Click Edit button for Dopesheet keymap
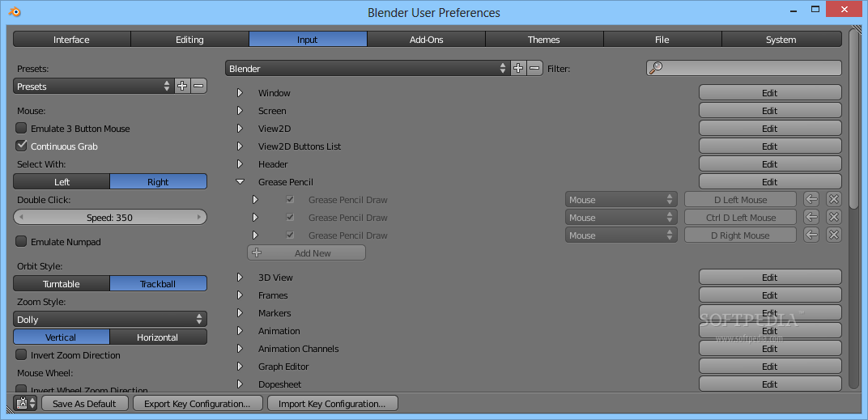 [770, 384]
